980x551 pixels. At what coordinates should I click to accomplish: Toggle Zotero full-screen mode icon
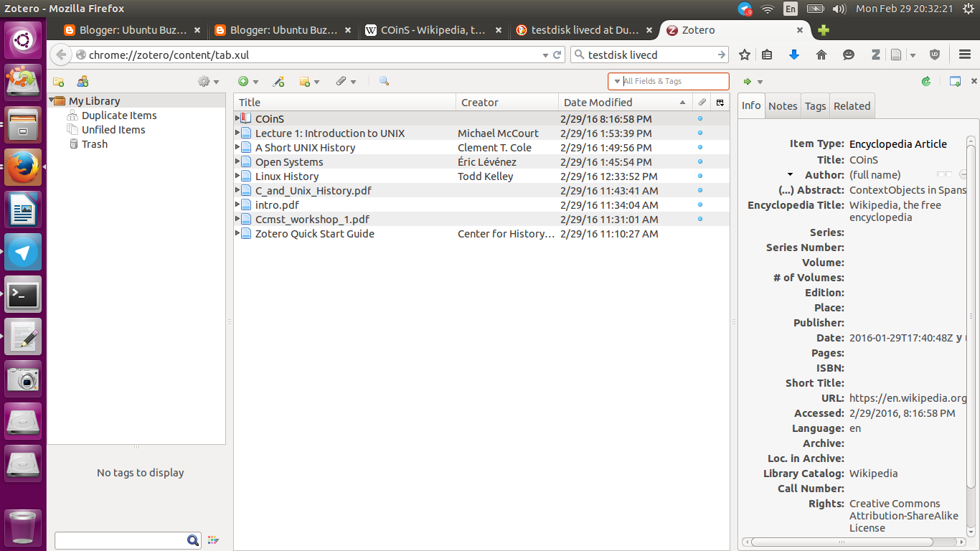click(x=955, y=81)
